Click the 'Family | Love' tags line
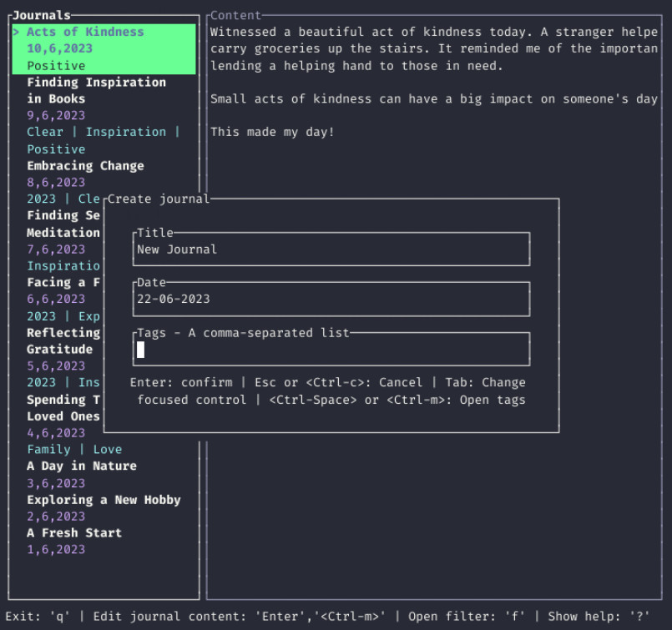Screen dimensions: 672x630 click(x=74, y=449)
